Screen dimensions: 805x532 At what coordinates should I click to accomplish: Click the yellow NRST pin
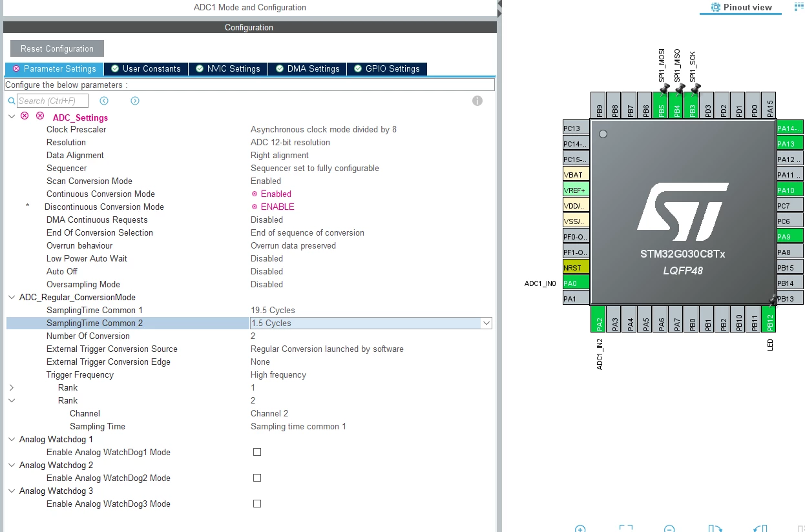click(x=576, y=268)
